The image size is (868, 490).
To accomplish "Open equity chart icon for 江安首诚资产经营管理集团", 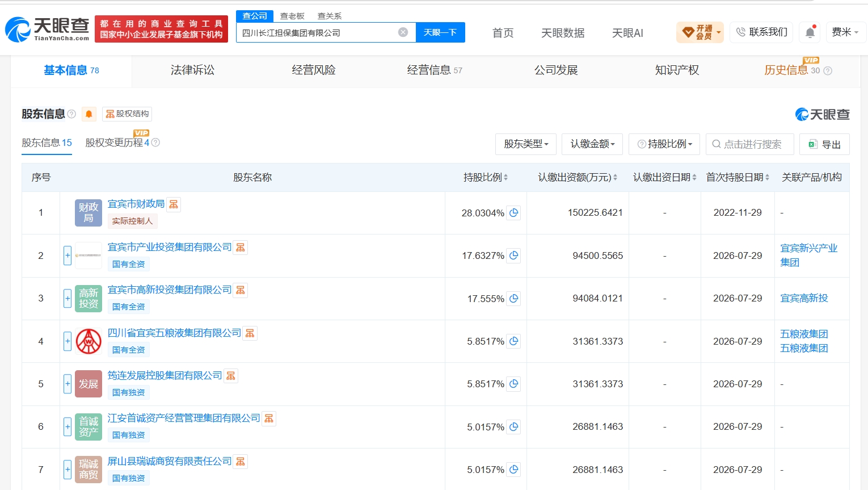I will click(x=269, y=418).
